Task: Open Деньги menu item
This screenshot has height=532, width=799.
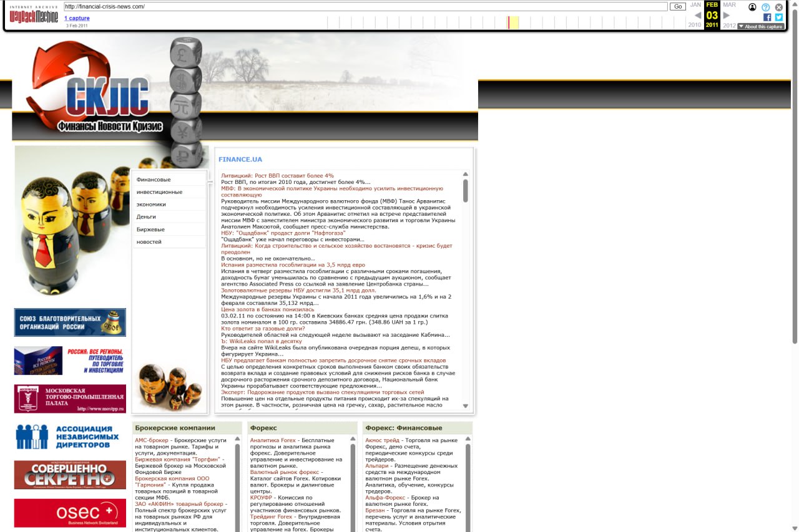Action: click(x=146, y=217)
